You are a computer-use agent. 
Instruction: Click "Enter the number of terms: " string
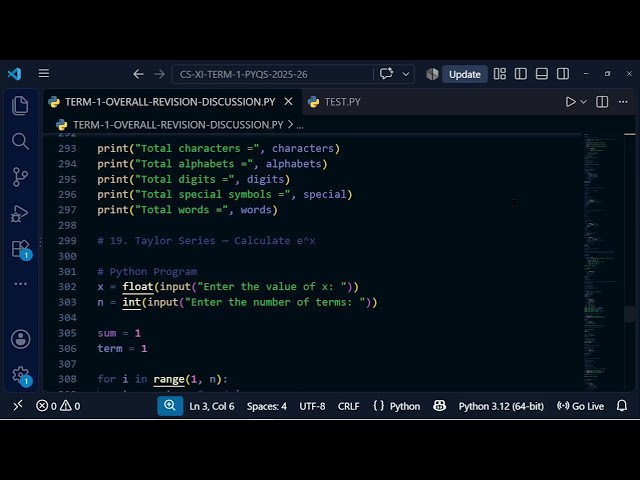275,302
